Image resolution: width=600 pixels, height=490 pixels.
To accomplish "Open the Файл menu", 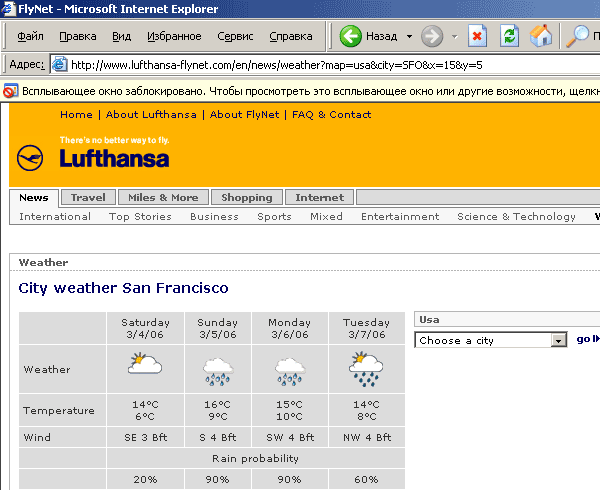I will point(31,36).
